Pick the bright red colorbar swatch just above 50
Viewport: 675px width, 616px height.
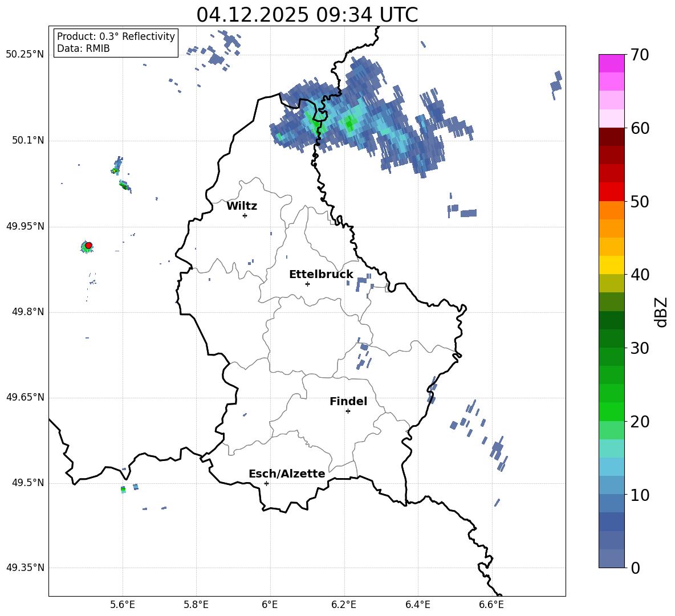tap(611, 192)
